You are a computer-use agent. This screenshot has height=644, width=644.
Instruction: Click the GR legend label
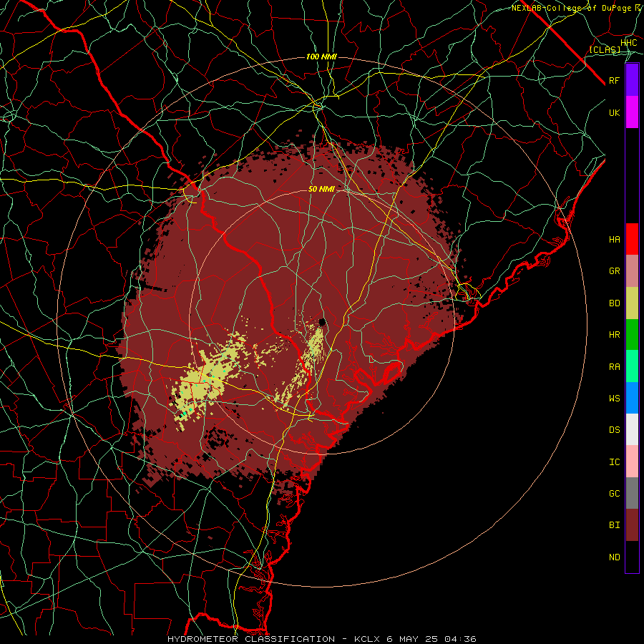point(615,271)
